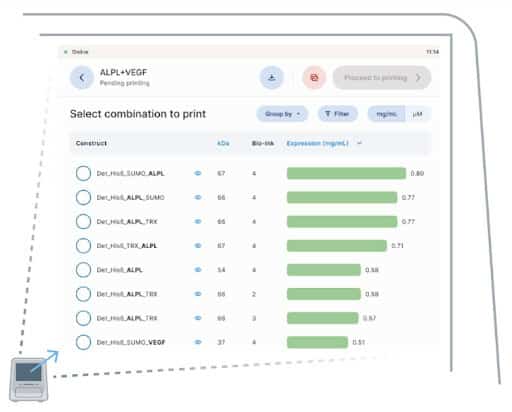The height and width of the screenshot is (412, 512).
Task: Click the 0.51 expression bar
Action: click(317, 342)
